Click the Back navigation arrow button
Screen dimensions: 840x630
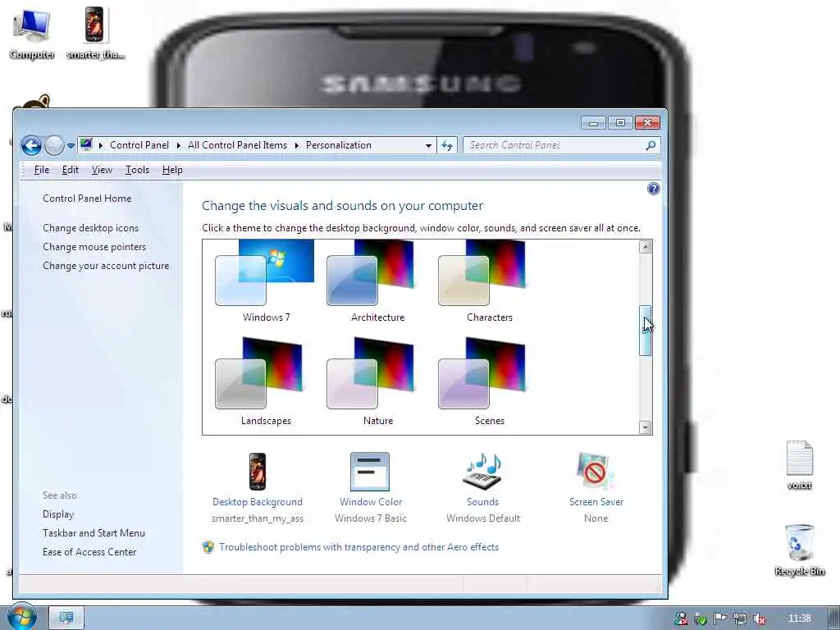(x=31, y=145)
